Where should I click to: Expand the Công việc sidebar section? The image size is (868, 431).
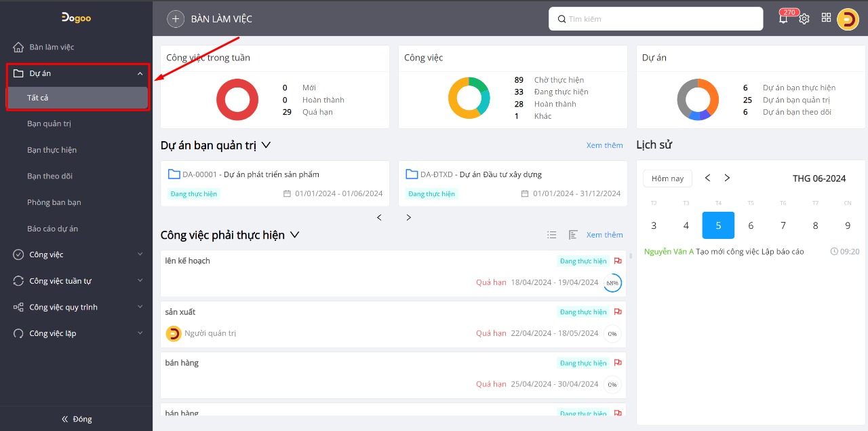[140, 255]
